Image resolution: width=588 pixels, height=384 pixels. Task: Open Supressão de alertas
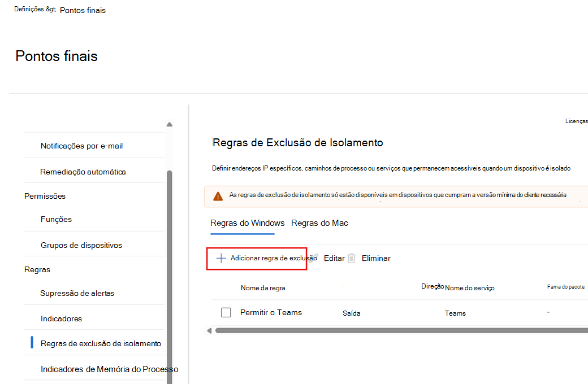coord(77,293)
